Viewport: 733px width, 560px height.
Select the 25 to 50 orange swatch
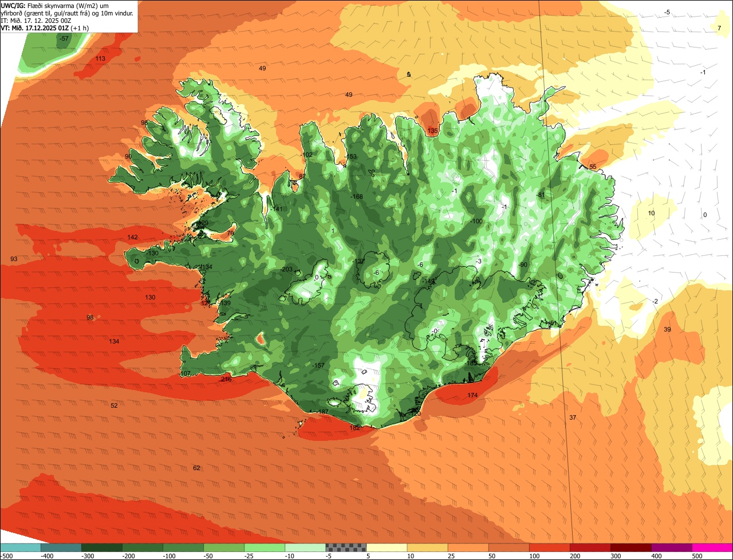468,547
